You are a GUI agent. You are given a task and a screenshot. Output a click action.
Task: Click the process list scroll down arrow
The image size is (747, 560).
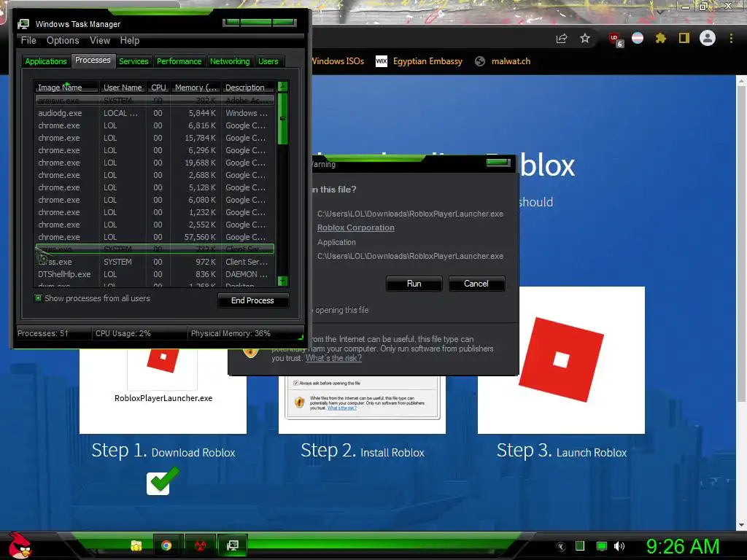click(282, 281)
